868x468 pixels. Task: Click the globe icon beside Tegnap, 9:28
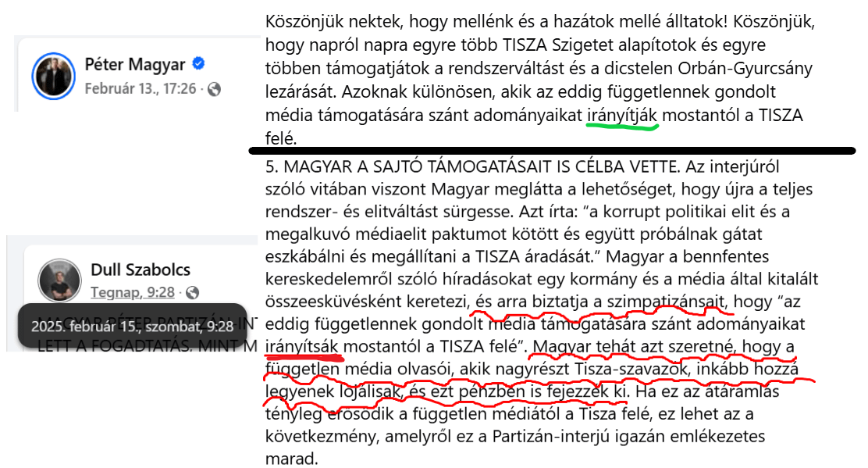tap(192, 292)
